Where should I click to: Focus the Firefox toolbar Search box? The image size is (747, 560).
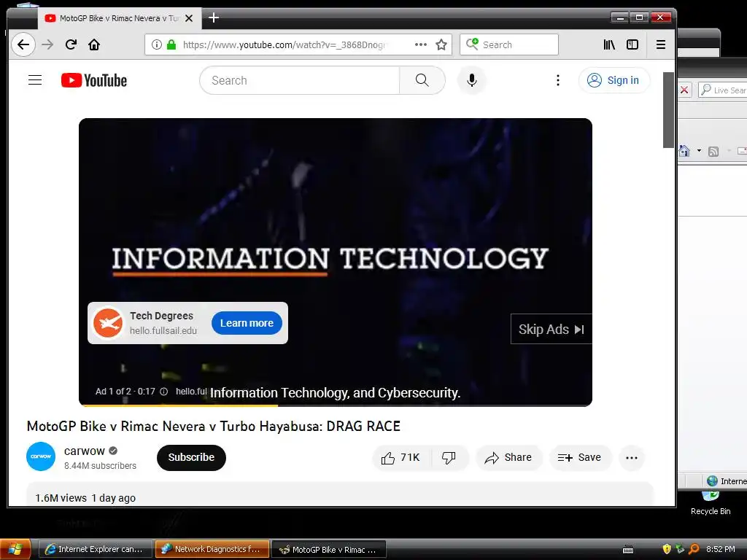508,44
